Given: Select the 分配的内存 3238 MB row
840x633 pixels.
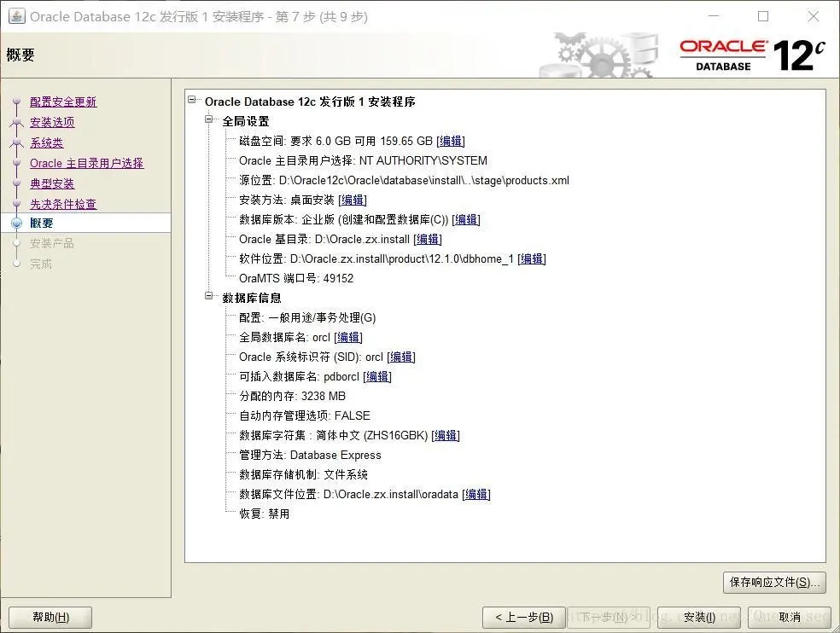Looking at the screenshot, I should click(x=293, y=397).
